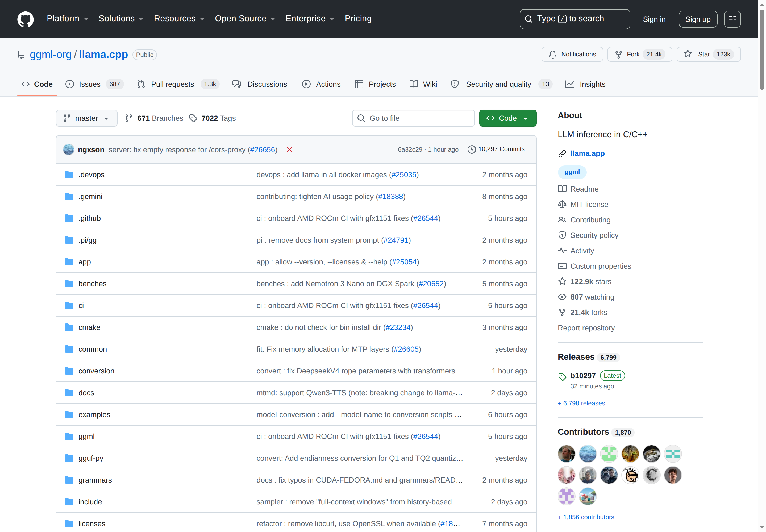This screenshot has height=532, width=766.
Task: Fork the llama.cpp repository
Action: 639,54
